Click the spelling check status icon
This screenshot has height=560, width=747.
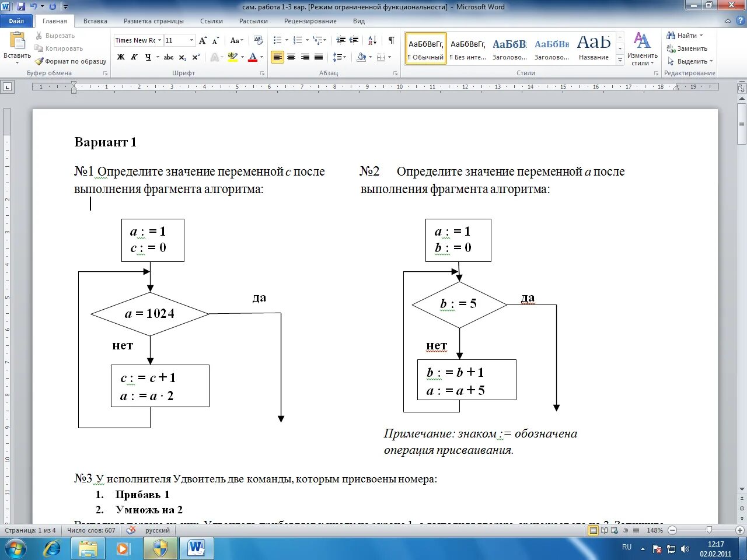(x=131, y=530)
